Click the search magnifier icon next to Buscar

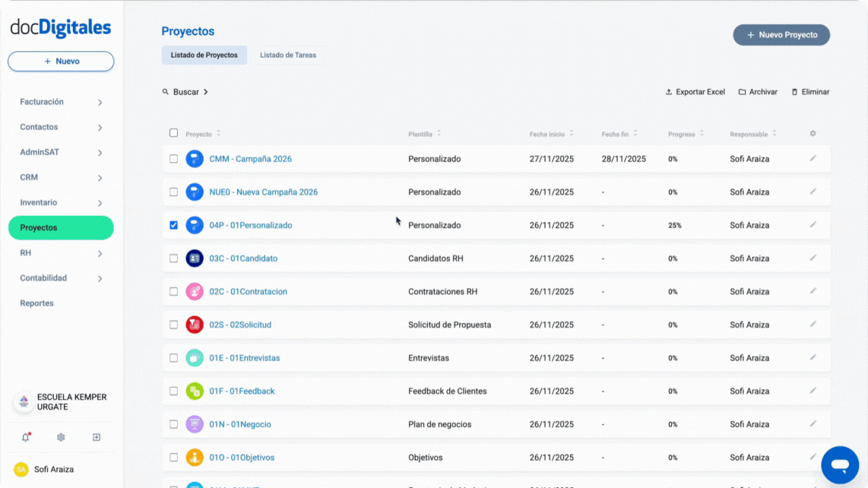pos(166,91)
